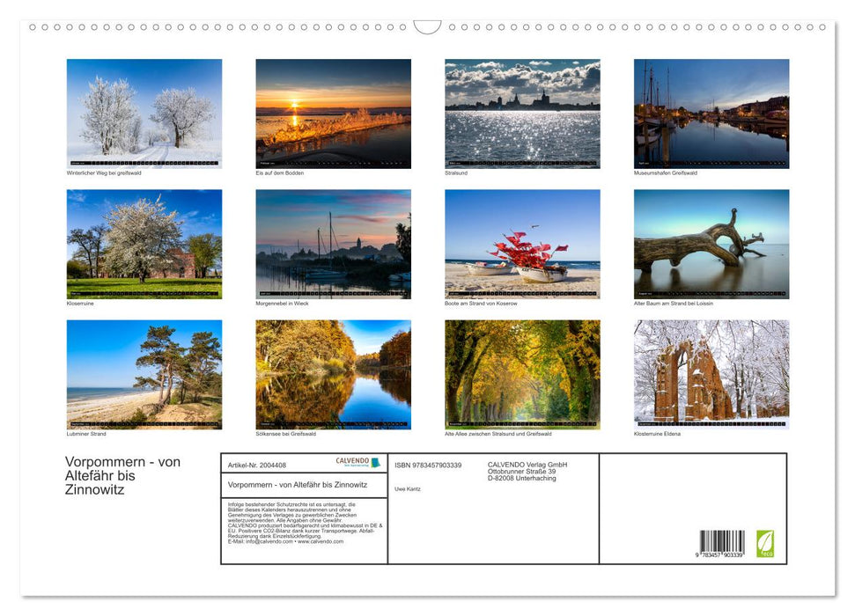Viewport: 855px width, 616px height.
Task: Click the snowy Klosterruine Eldena thumbnail
Action: [711, 374]
